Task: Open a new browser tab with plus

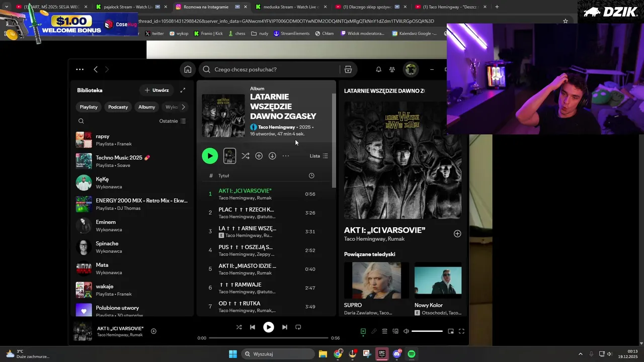Action: (497, 7)
